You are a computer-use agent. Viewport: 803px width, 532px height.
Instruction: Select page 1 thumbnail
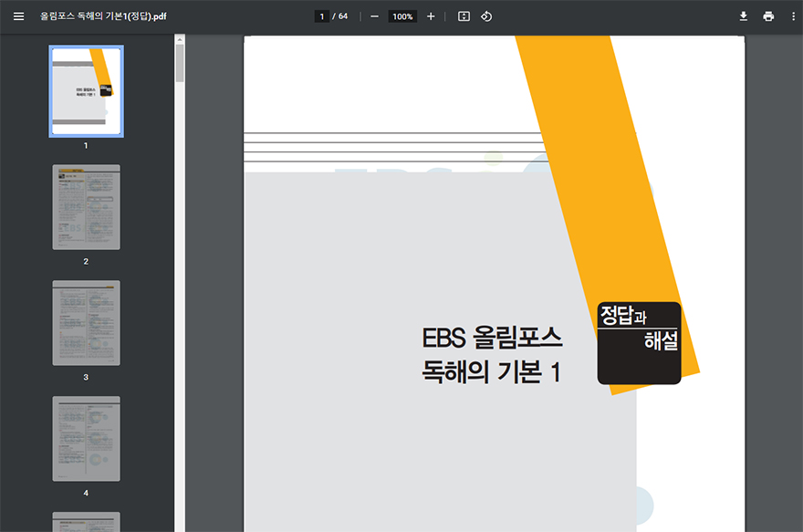(86, 91)
